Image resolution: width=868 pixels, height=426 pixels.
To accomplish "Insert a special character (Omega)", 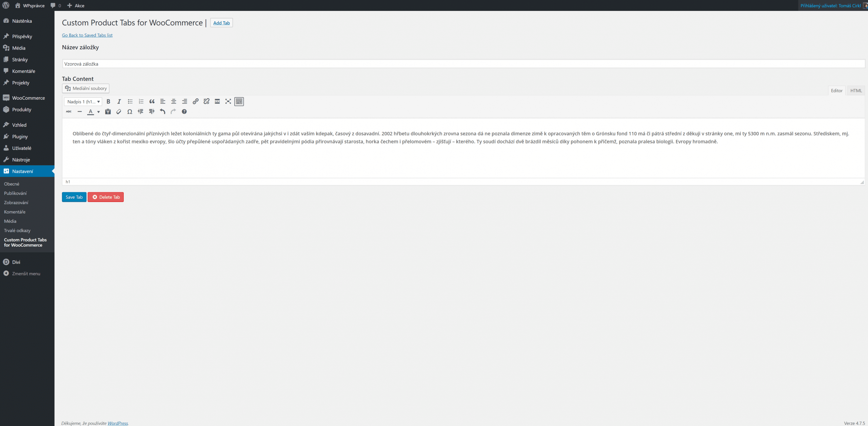I will [x=130, y=112].
